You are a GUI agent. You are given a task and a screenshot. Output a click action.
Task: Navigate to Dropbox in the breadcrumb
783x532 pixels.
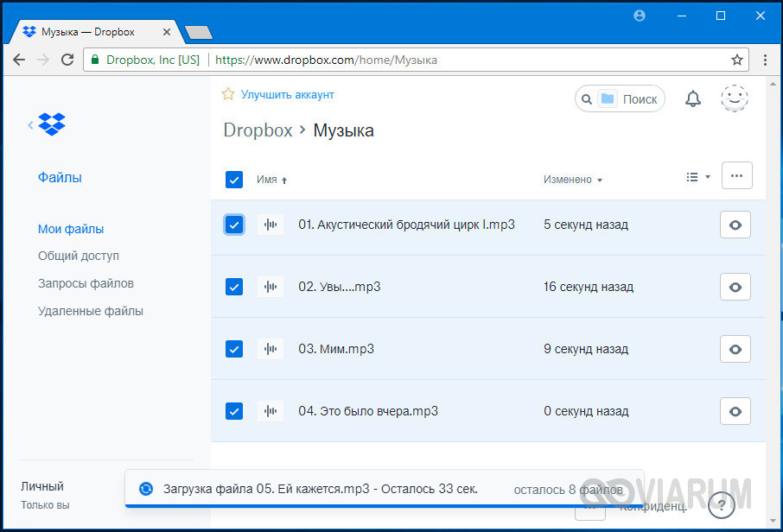coord(258,130)
